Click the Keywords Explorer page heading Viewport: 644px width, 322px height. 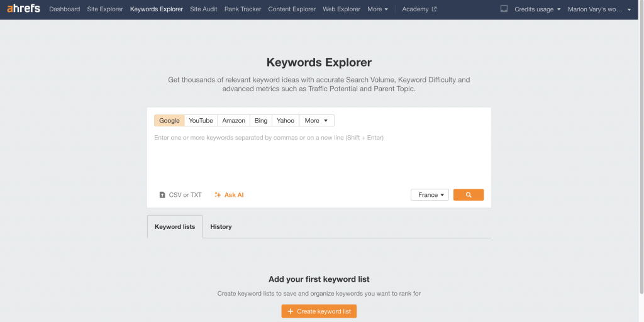pos(319,62)
